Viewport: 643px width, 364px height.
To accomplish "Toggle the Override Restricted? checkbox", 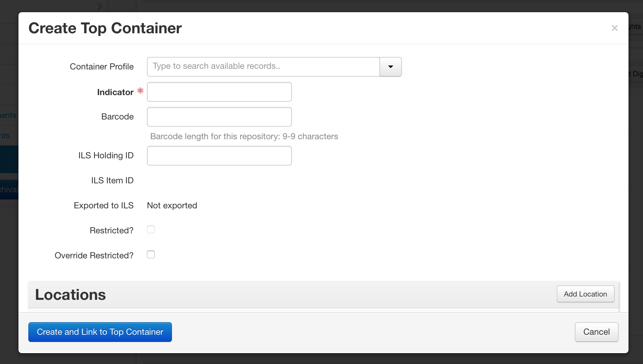I will 151,254.
